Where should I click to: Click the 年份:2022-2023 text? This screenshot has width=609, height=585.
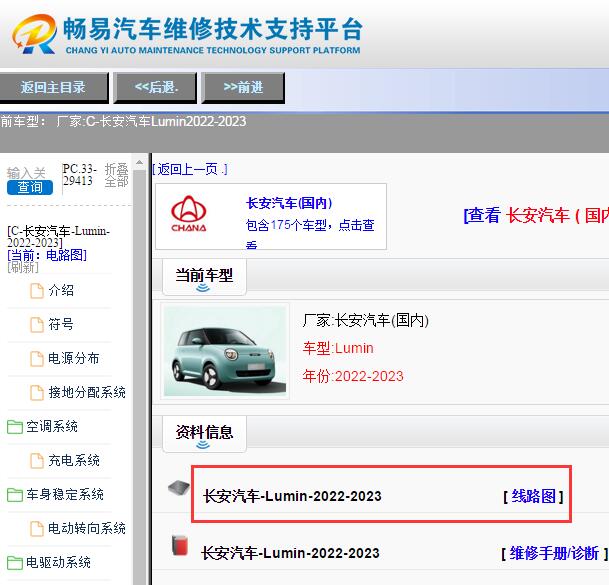[x=353, y=376]
